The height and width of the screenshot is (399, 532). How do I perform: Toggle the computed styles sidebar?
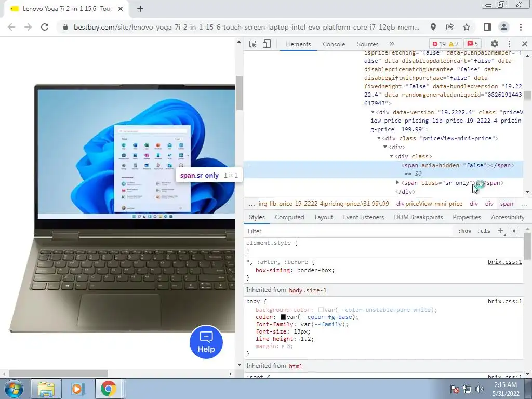coord(514,231)
